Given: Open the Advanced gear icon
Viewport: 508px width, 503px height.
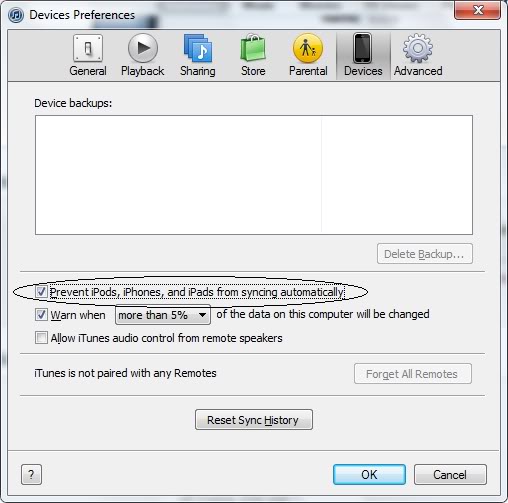Looking at the screenshot, I should pyautogui.click(x=418, y=48).
